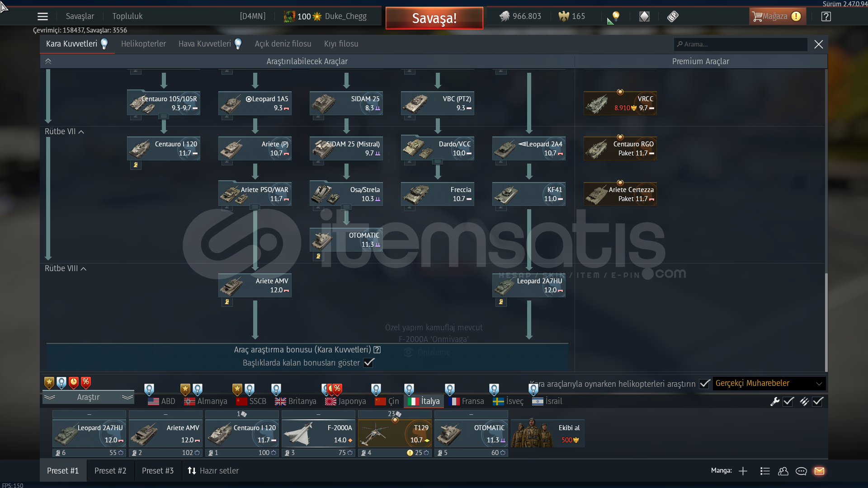
Task: Click the ammo auto-refill icon
Action: 804,401
